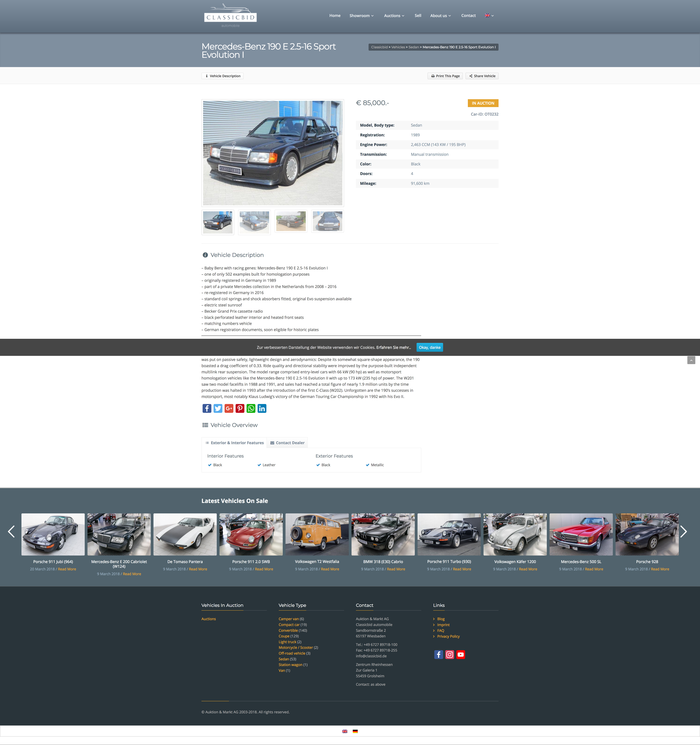Screen dimensions: 700x745
Task: Share via Google Plus icon
Action: tap(229, 408)
